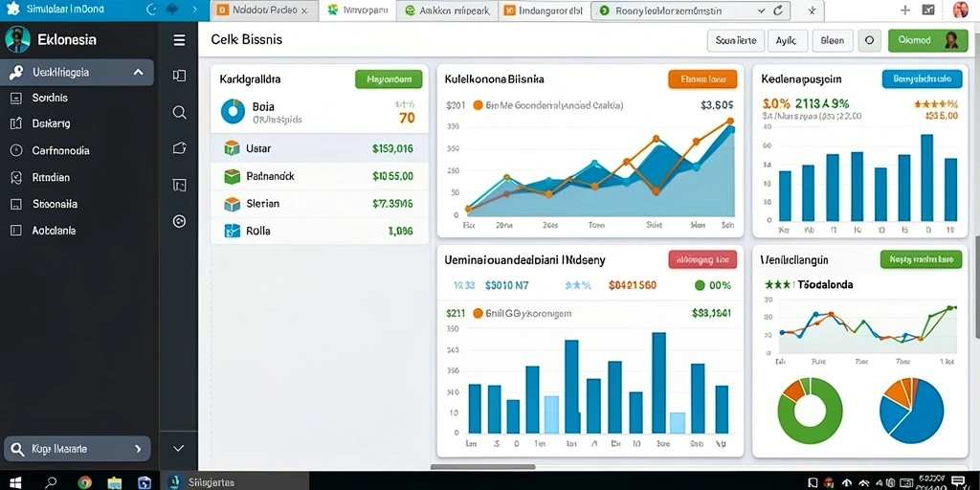Click the circular target icon in icon strip
Screen dimensions: 980x490
179,221
